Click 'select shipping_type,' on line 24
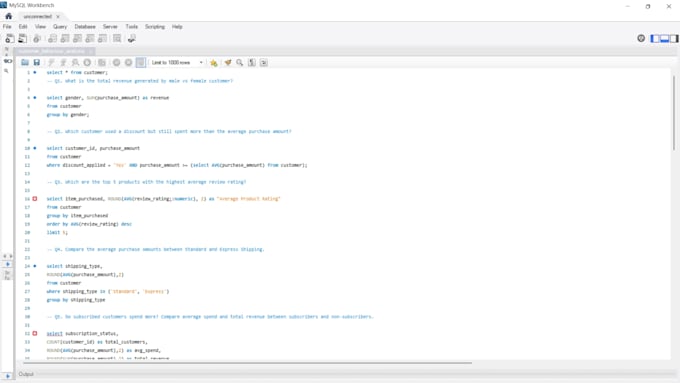Image resolution: width=680 pixels, height=383 pixels. [75, 266]
